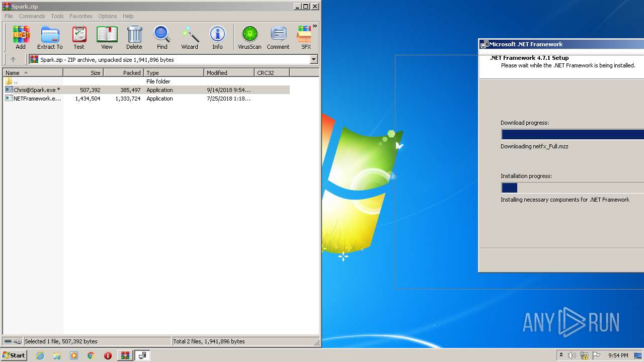Open the Windows Start button
The image size is (644, 362).
pos(14,355)
